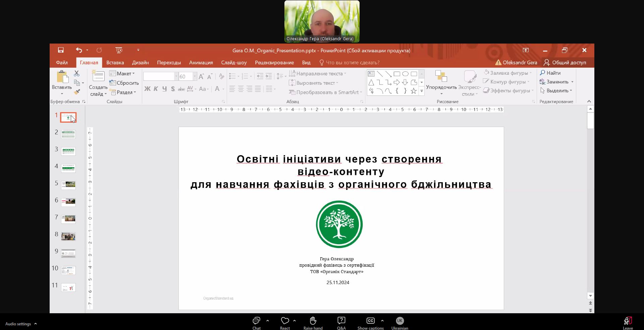Switch to the Дизайн tab

(x=141, y=63)
